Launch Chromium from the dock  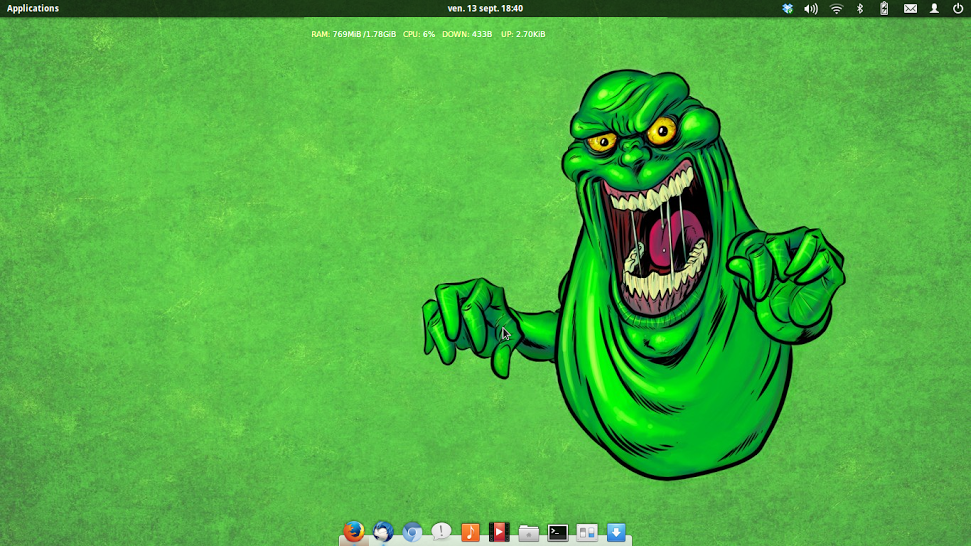point(412,532)
